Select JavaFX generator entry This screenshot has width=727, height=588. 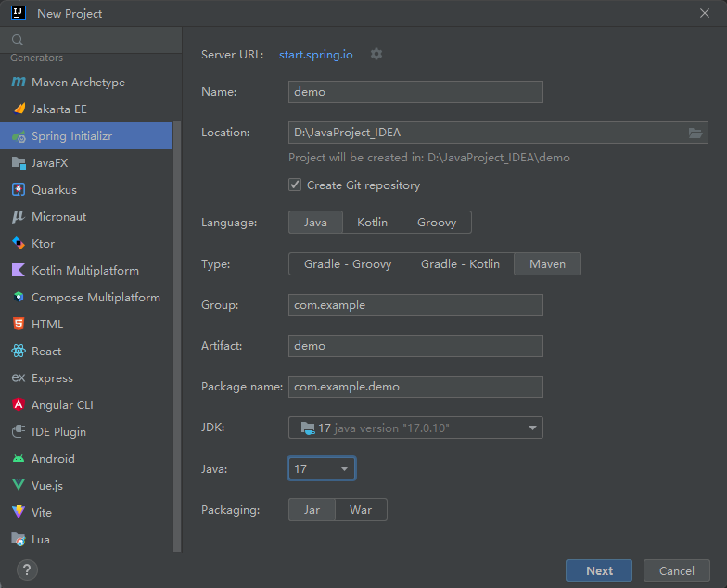click(86, 163)
